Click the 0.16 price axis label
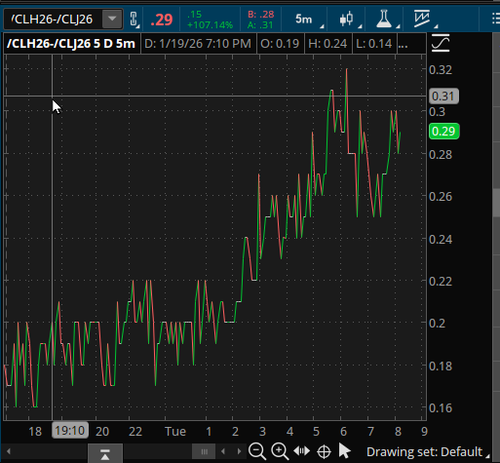Image resolution: width=500 pixels, height=463 pixels. pyautogui.click(x=440, y=408)
